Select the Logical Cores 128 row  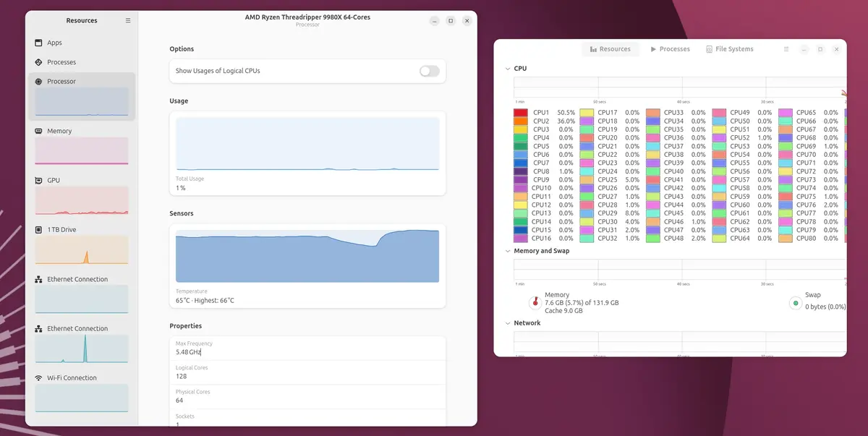tap(307, 372)
